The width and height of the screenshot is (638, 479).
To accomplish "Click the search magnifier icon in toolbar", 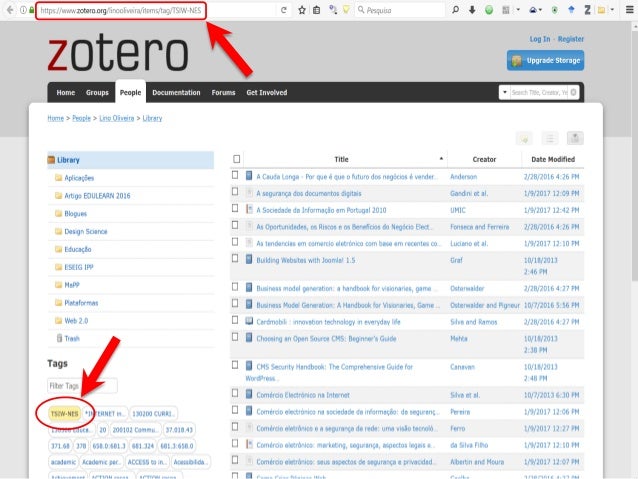I will [456, 10].
